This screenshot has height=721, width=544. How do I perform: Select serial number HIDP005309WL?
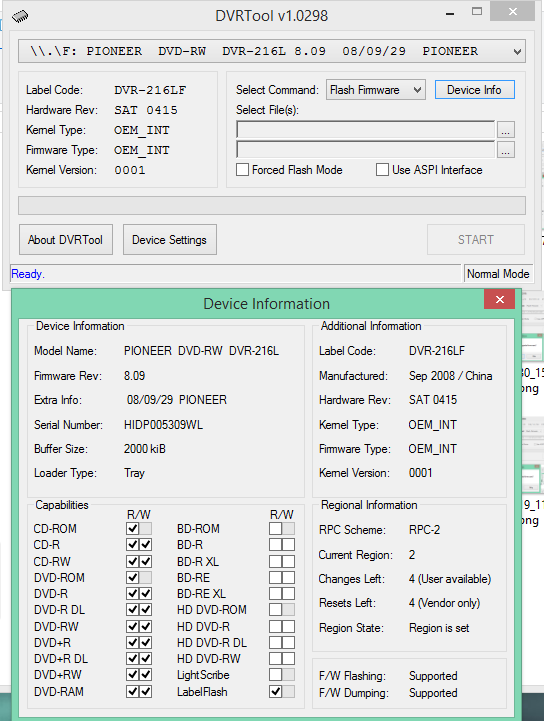(163, 424)
